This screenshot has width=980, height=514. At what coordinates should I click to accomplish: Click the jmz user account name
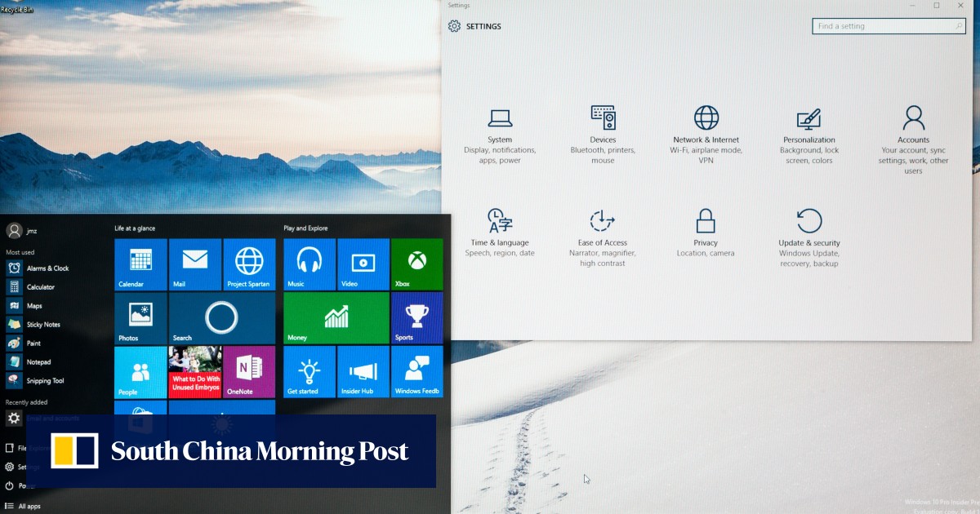[32, 231]
